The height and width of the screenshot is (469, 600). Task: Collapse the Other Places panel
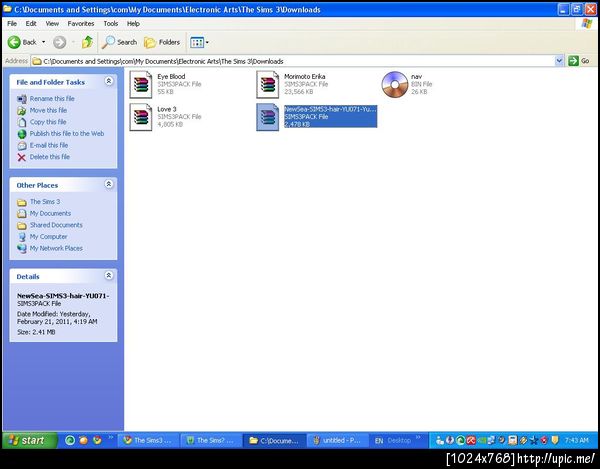[109, 184]
